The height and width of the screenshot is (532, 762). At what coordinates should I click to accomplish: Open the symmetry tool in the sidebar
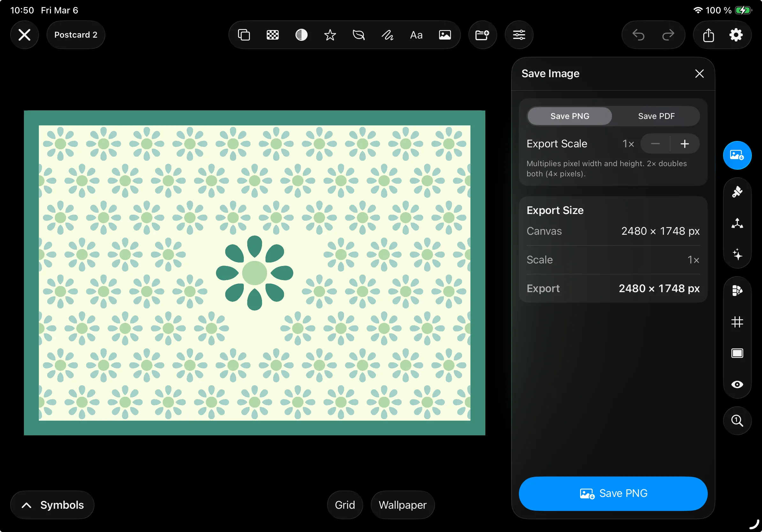(737, 223)
